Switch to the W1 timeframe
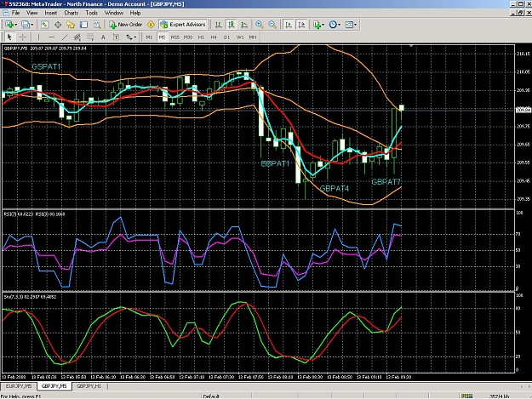532x399 pixels. pos(240,37)
